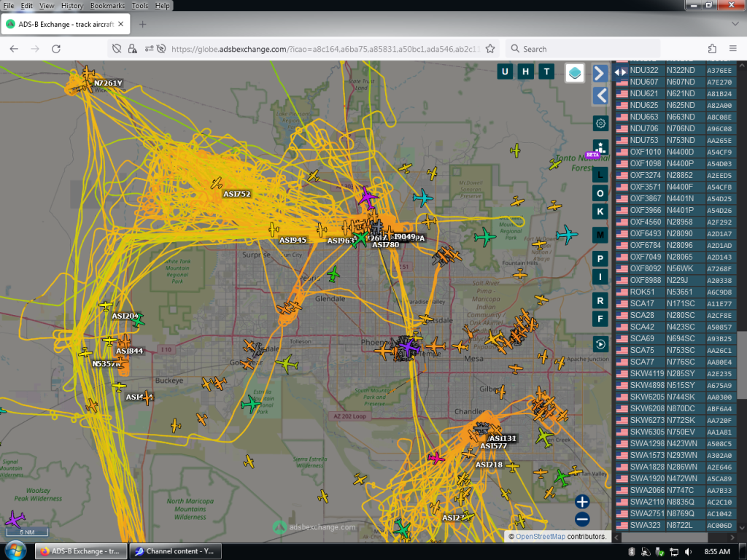The image size is (747, 560).
Task: Open the Bookmarks menu
Action: click(x=107, y=6)
